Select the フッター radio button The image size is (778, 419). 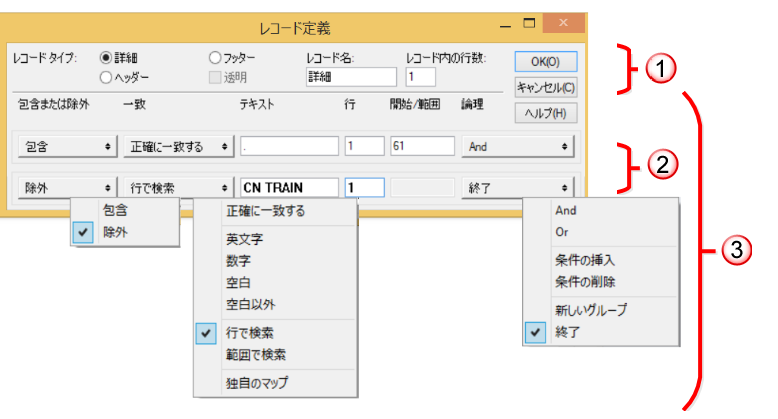pyautogui.click(x=214, y=58)
